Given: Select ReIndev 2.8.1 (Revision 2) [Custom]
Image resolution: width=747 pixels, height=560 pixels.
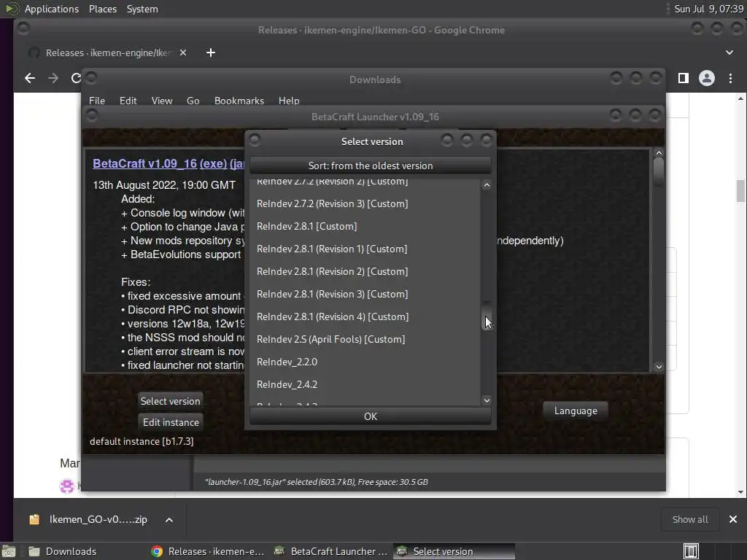Looking at the screenshot, I should 365,271.
